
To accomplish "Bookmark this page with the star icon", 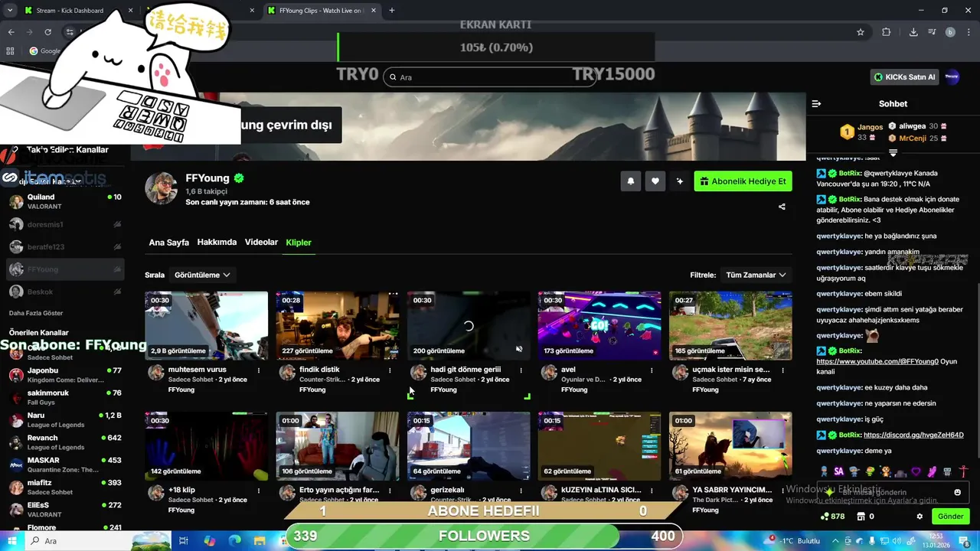I will point(861,32).
